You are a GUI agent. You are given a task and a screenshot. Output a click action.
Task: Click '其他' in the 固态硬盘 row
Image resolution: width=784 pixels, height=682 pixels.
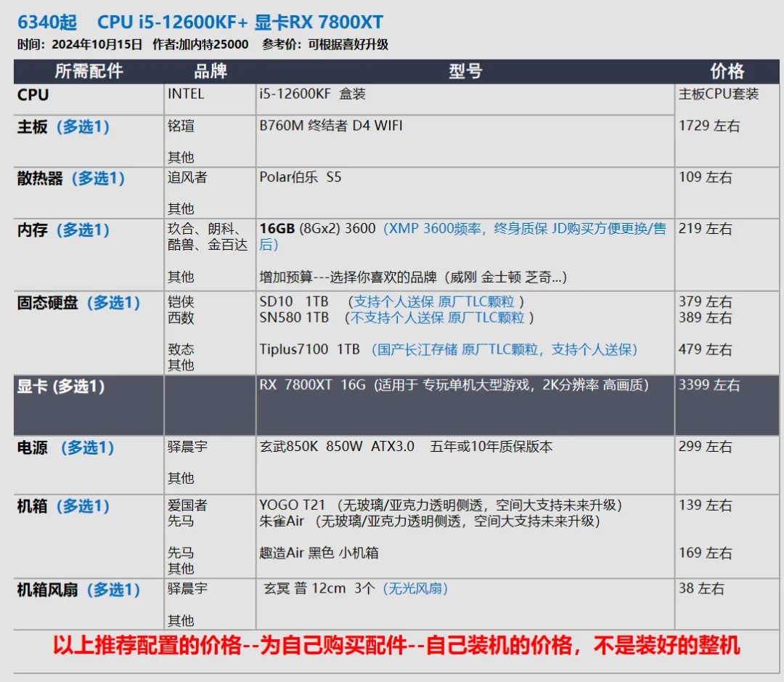(x=181, y=365)
